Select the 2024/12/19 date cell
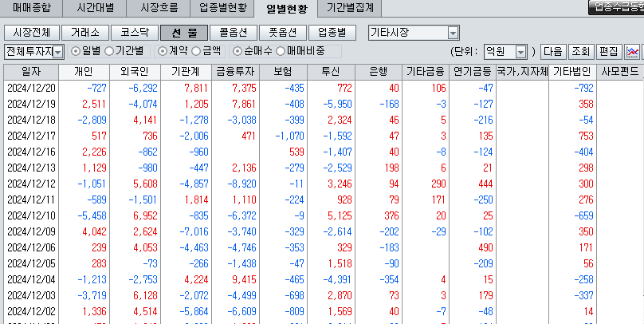 click(31, 104)
